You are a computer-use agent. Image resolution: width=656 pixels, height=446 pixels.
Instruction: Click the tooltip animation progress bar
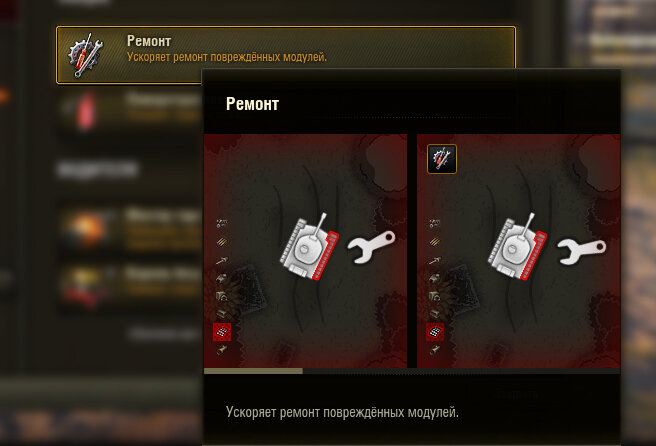coord(412,371)
